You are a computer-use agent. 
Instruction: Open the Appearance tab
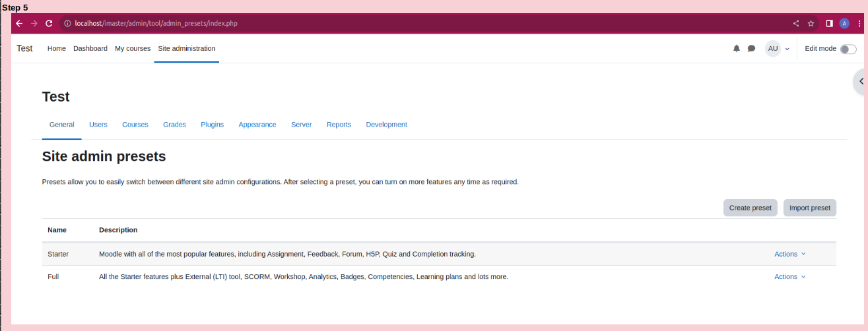[x=257, y=124]
